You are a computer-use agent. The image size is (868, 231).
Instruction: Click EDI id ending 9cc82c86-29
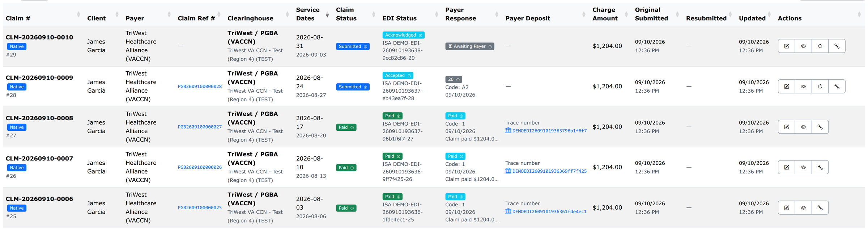(399, 58)
